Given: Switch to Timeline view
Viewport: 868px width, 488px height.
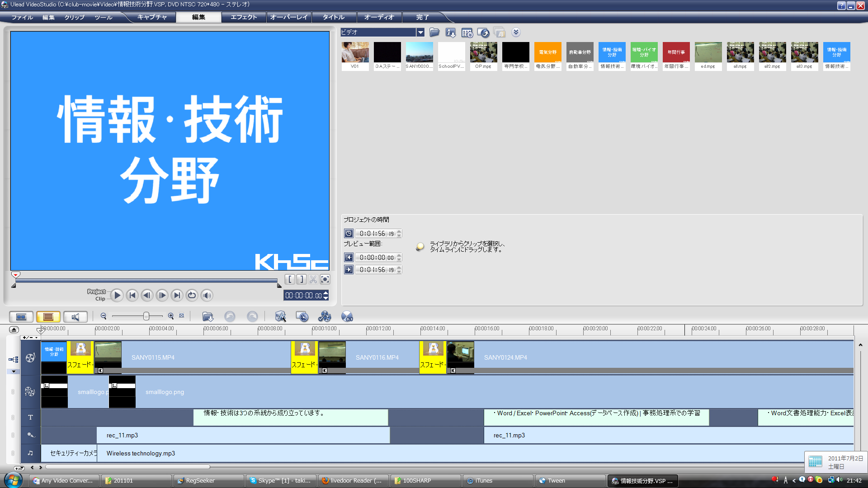Looking at the screenshot, I should pos(48,317).
